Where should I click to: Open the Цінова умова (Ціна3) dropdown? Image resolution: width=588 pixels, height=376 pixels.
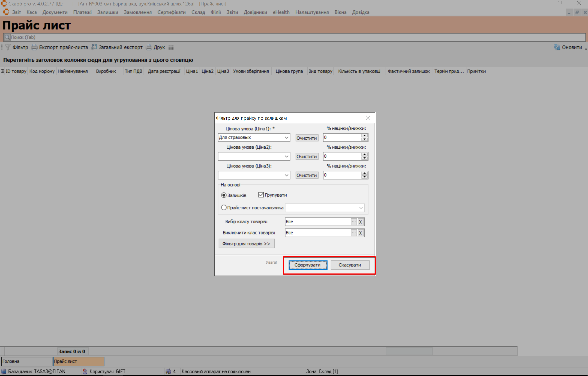286,175
